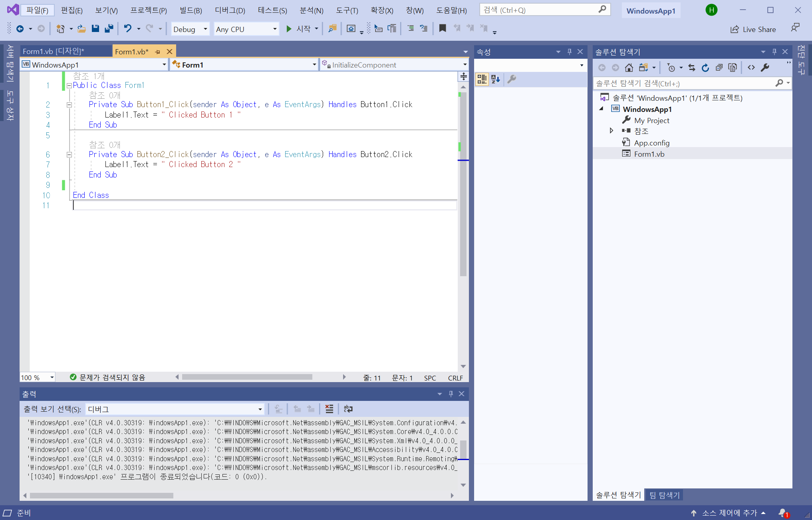The width and height of the screenshot is (812, 520).
Task: Click the Save All toolbar icon
Action: click(109, 29)
